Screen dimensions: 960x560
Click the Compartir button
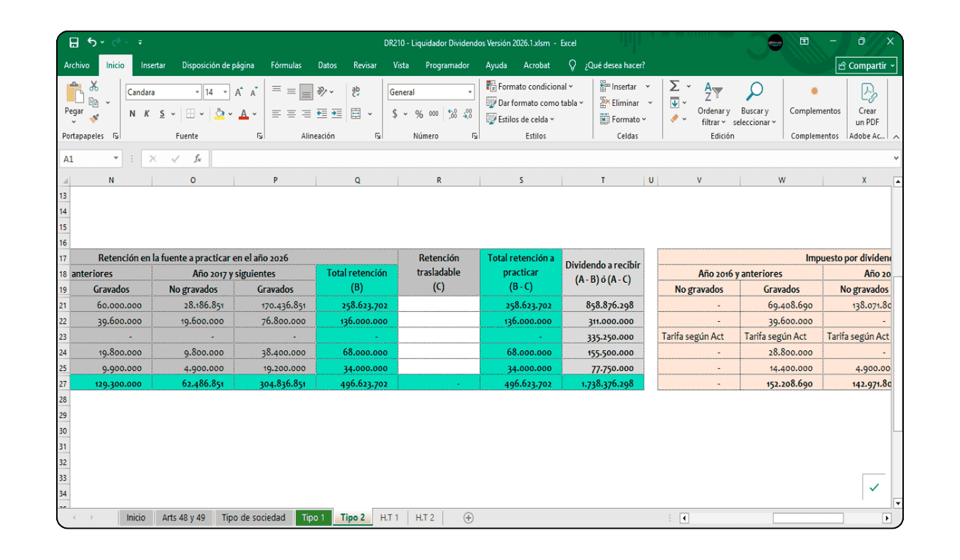pyautogui.click(x=866, y=65)
